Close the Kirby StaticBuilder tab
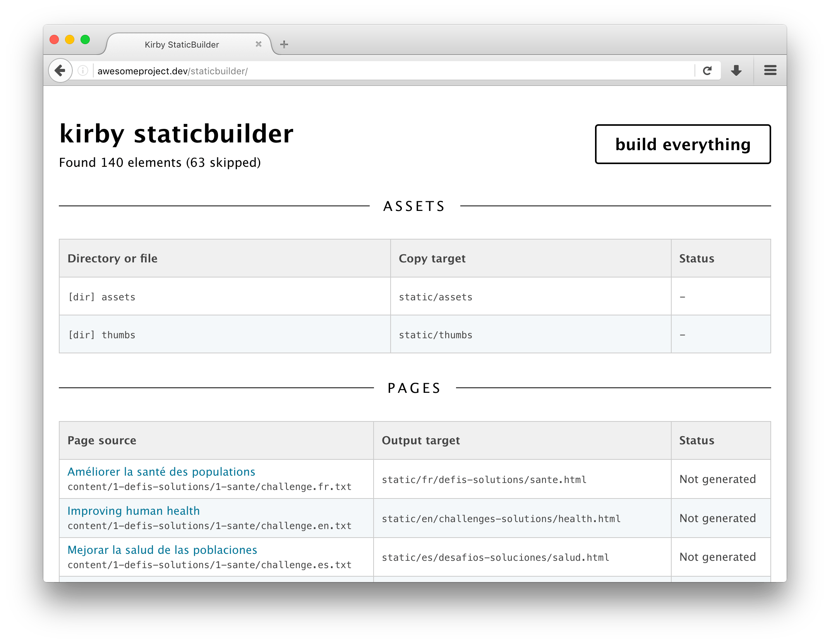830x644 pixels. pos(259,45)
